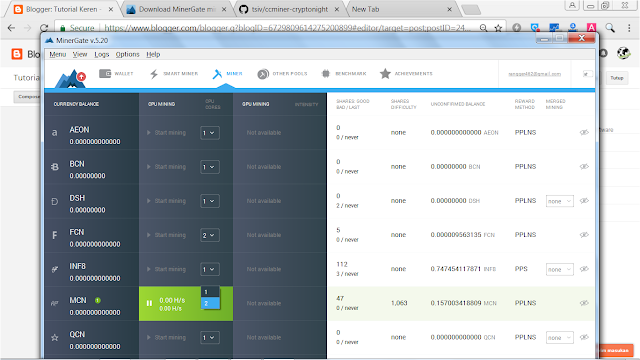
Task: Reload the Blogger page
Action: point(44,28)
